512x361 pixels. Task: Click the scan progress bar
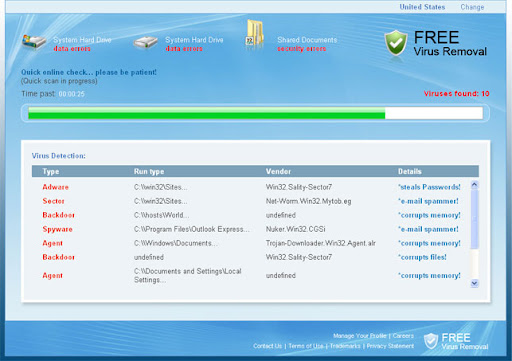click(x=255, y=113)
